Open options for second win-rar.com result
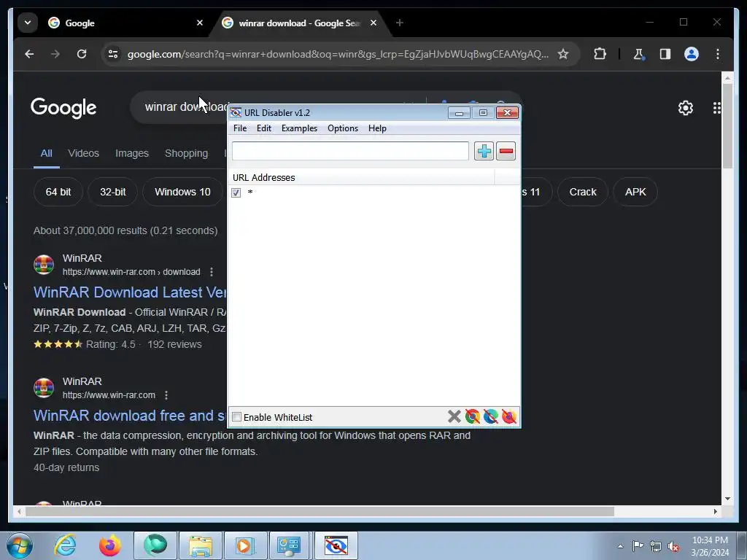Image resolution: width=747 pixels, height=560 pixels. point(166,395)
